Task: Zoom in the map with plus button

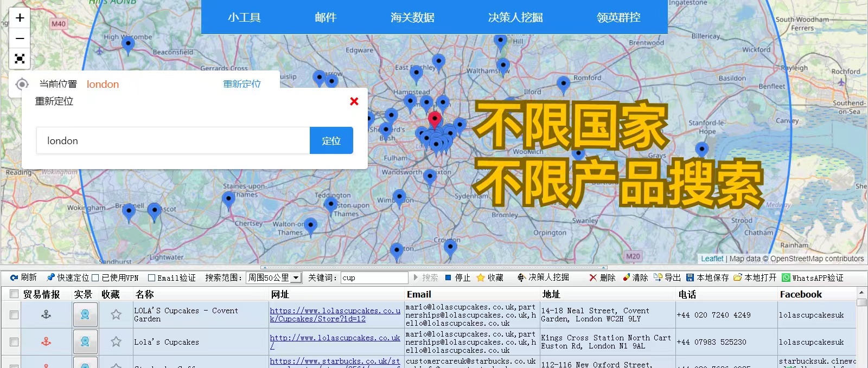Action: click(x=20, y=18)
